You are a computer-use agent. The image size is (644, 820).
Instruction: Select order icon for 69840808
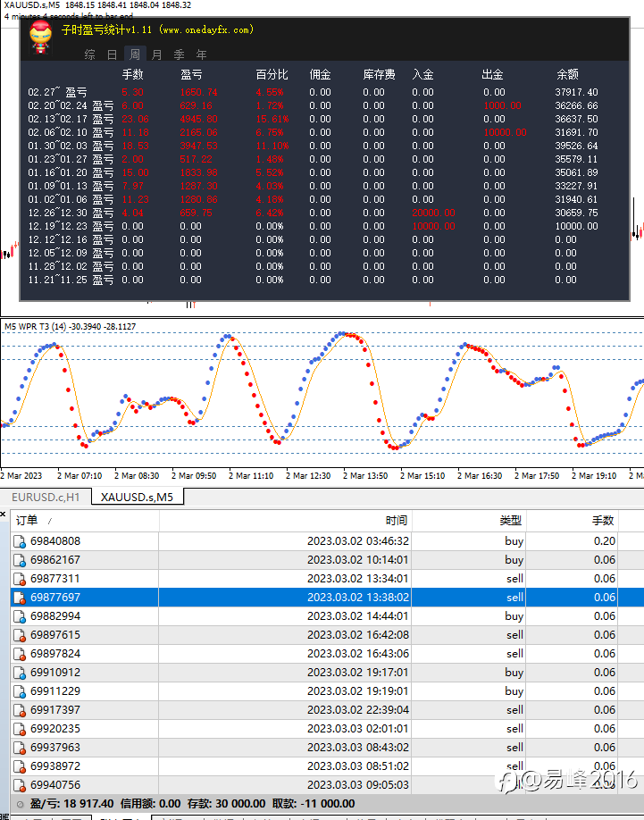pos(20,541)
